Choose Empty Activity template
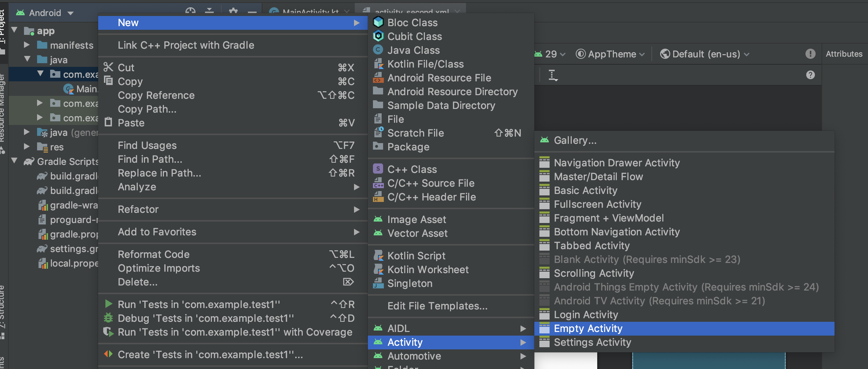 point(684,329)
